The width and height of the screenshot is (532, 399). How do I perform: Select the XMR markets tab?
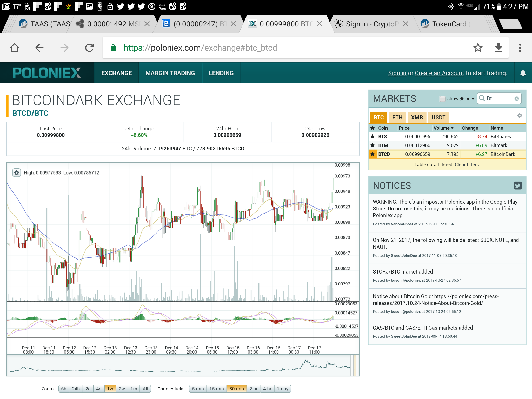417,117
